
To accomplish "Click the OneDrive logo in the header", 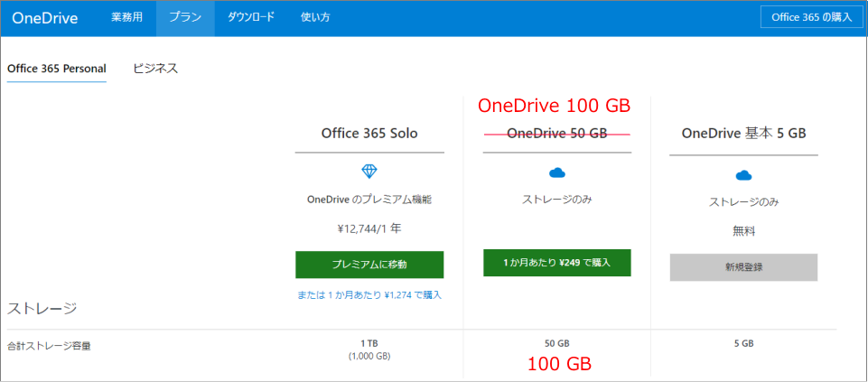I will (x=44, y=18).
